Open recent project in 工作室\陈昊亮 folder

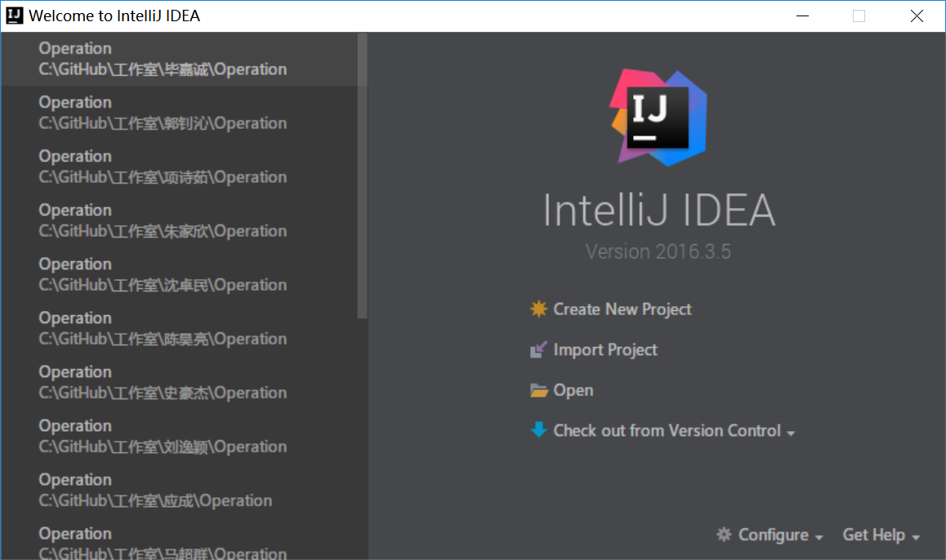[x=180, y=328]
